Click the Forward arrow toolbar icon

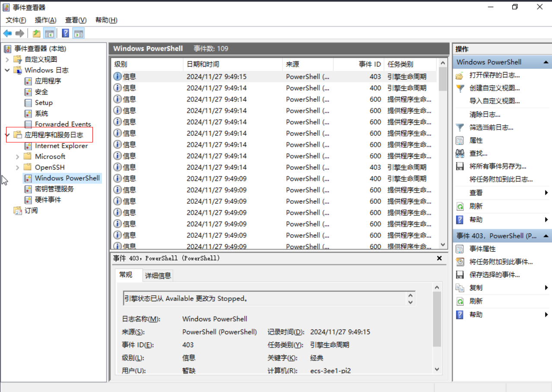tap(19, 33)
